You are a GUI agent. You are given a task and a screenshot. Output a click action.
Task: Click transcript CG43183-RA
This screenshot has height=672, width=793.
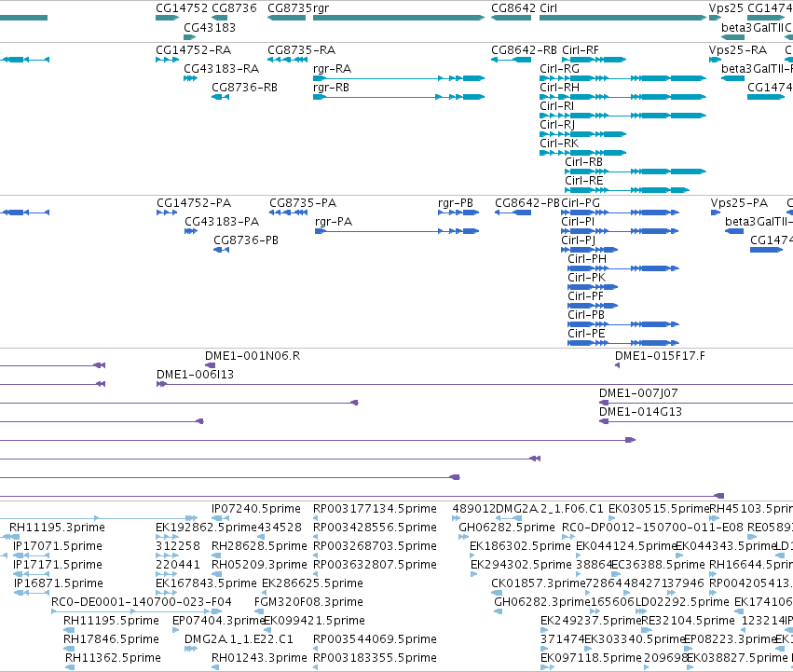tap(190, 78)
